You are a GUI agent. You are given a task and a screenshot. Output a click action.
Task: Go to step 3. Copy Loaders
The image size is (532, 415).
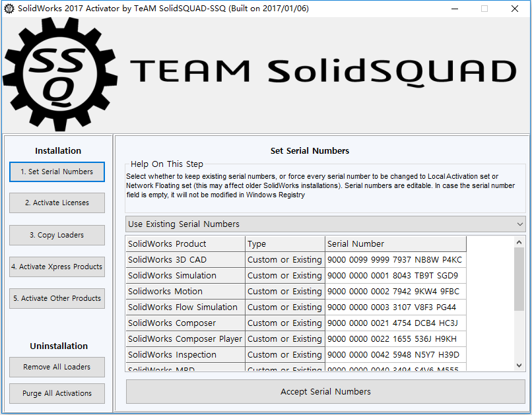[x=57, y=235]
